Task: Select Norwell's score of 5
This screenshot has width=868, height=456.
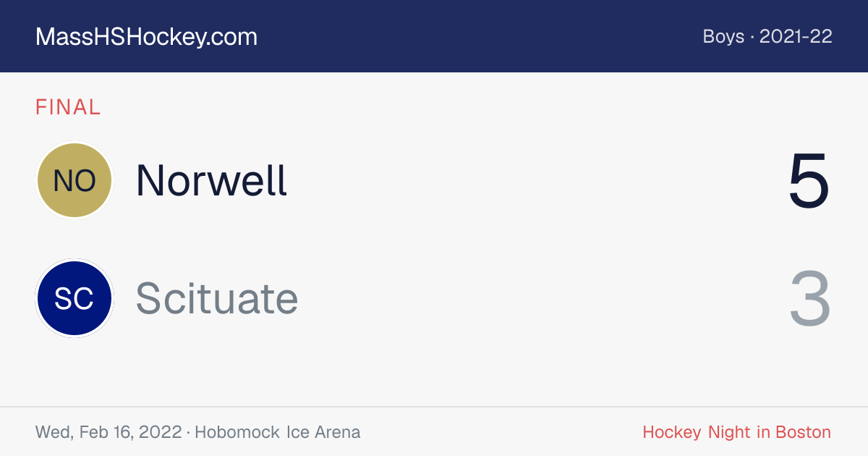Action: point(809,181)
